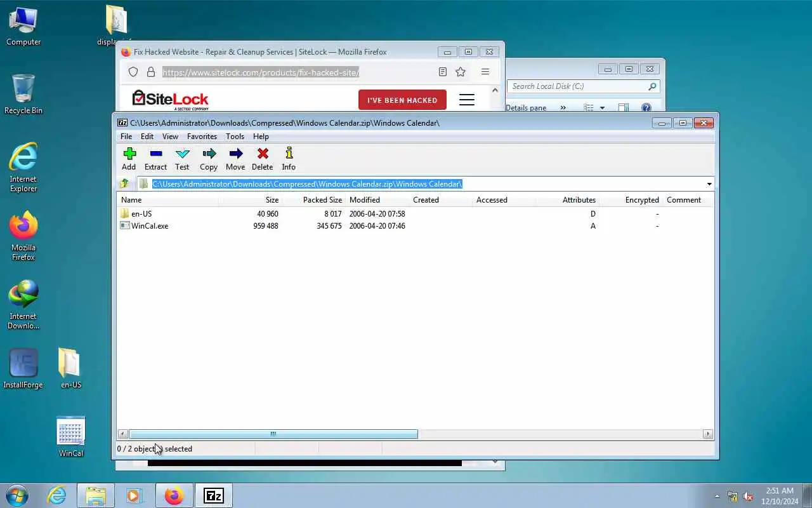Image resolution: width=812 pixels, height=508 pixels.
Task: Open the Favorites menu
Action: (x=202, y=137)
